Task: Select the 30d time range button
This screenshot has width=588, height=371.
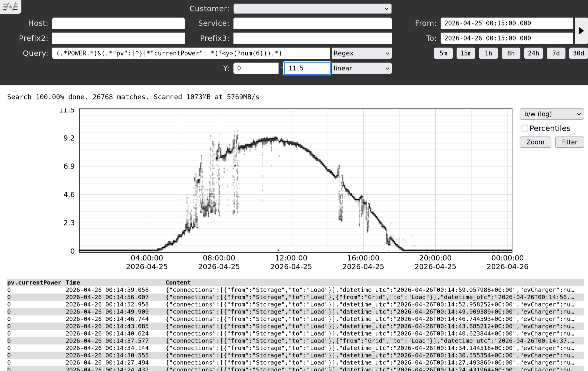Action: pos(578,53)
